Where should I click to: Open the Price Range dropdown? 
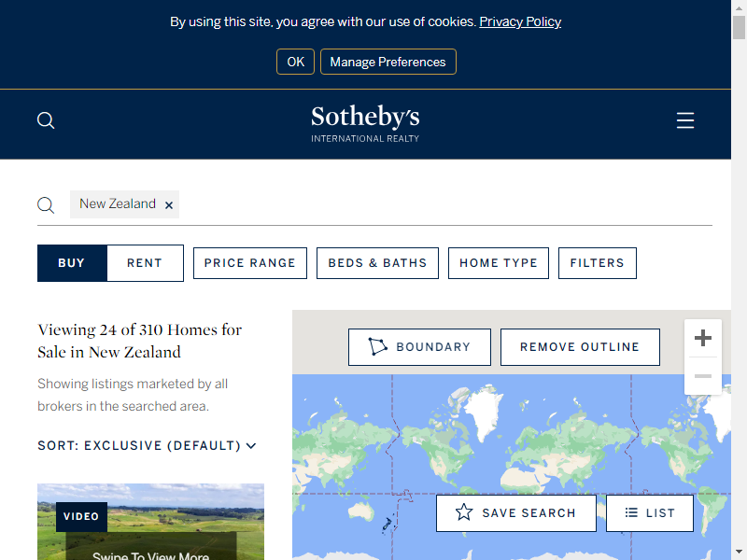click(249, 263)
